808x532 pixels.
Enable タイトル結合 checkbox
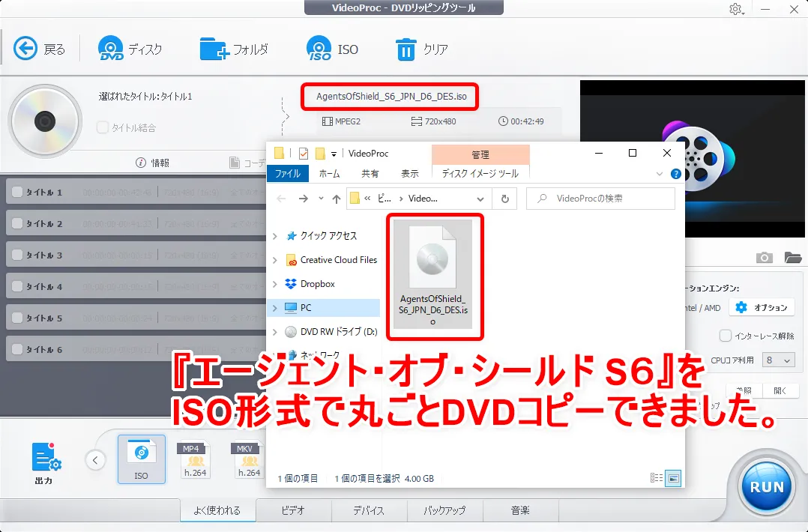click(x=103, y=127)
